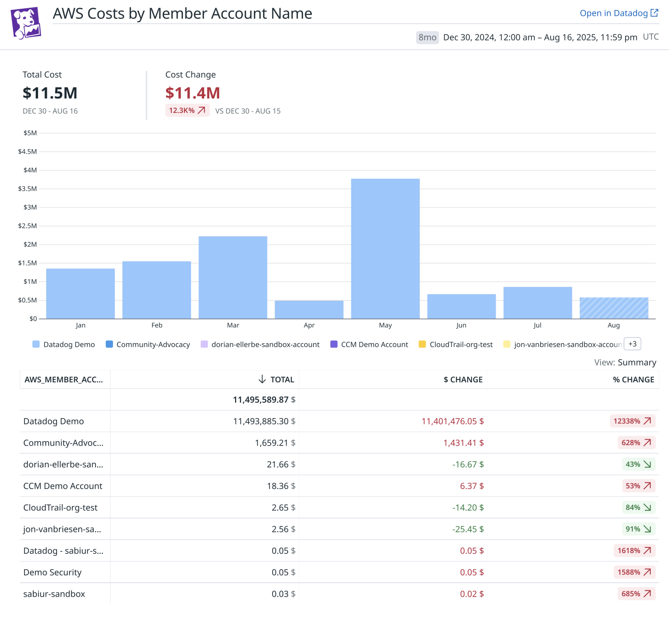Image resolution: width=669 pixels, height=644 pixels.
Task: Click the Datadog dog logo
Action: tap(26, 23)
